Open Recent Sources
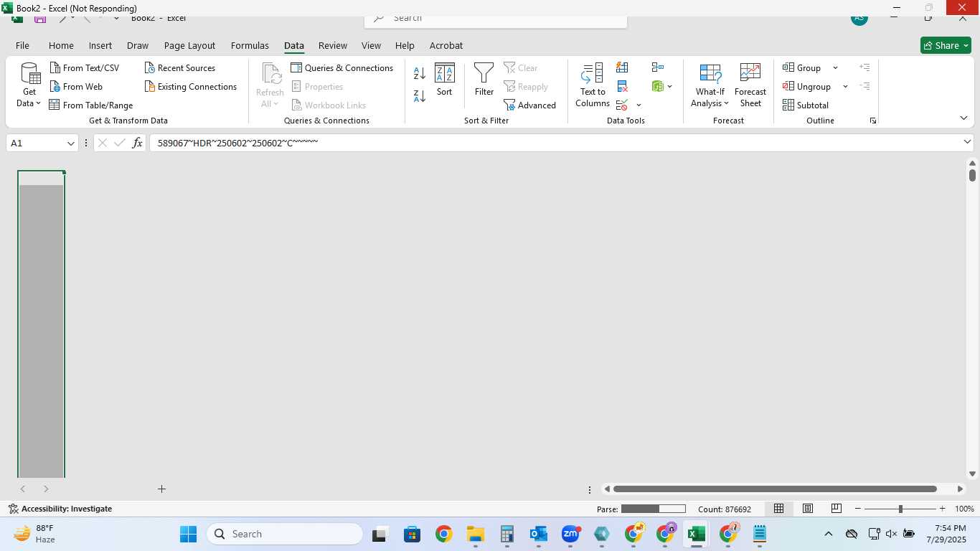 click(x=180, y=68)
